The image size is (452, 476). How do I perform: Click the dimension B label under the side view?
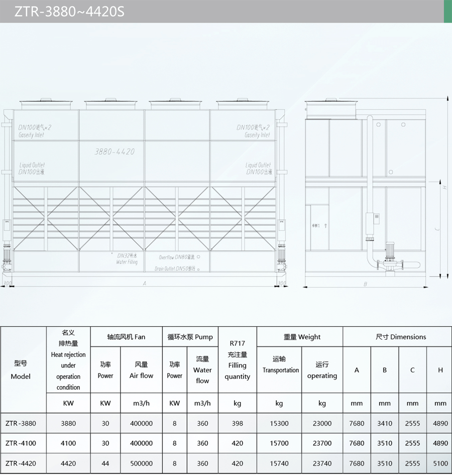365,284
